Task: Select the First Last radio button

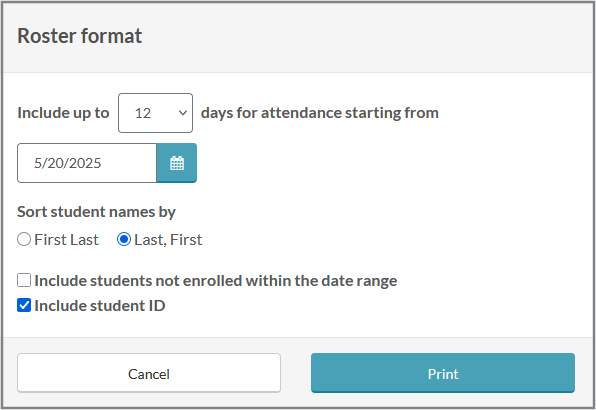Action: [24, 239]
